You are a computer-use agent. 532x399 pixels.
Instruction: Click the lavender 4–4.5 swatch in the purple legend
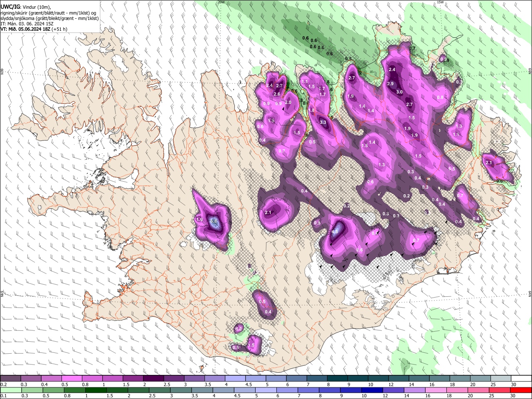pos(235,379)
